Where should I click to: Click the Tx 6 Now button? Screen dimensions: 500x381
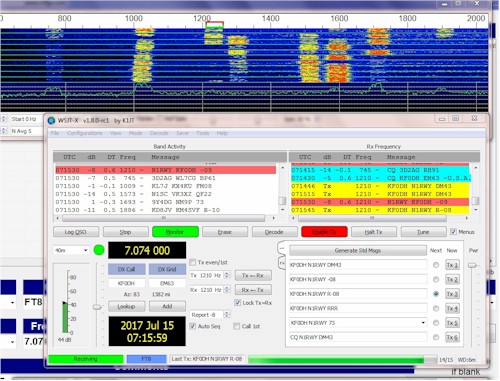point(452,337)
